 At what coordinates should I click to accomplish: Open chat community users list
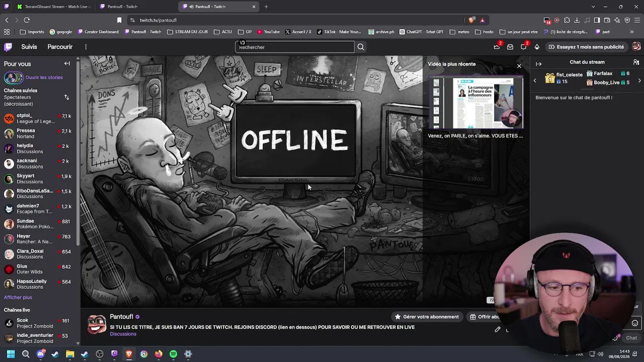point(636,62)
